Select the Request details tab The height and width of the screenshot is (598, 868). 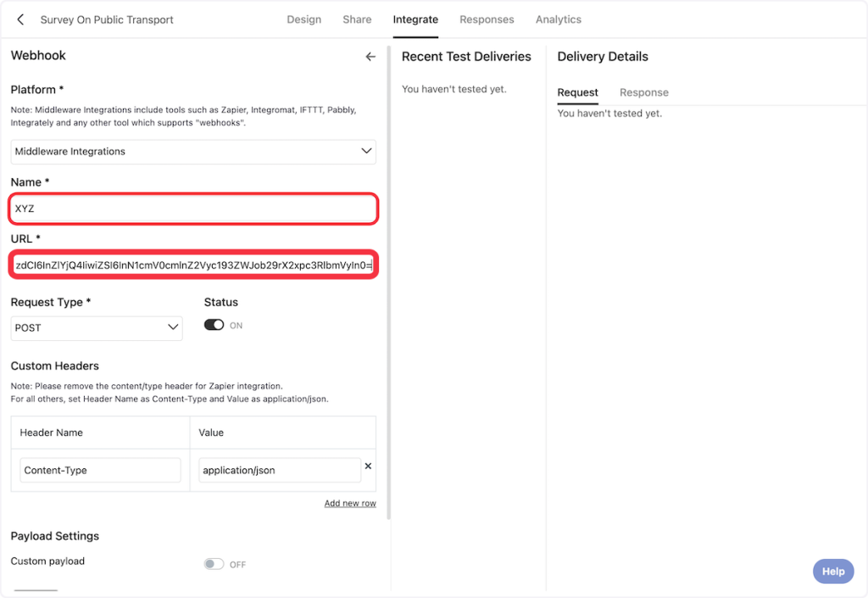577,92
